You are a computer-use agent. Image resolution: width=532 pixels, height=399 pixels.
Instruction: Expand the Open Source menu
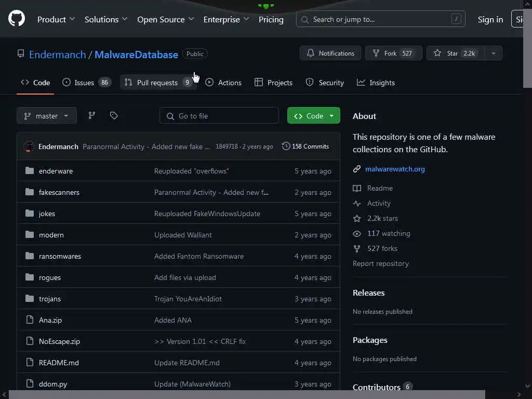coord(166,19)
